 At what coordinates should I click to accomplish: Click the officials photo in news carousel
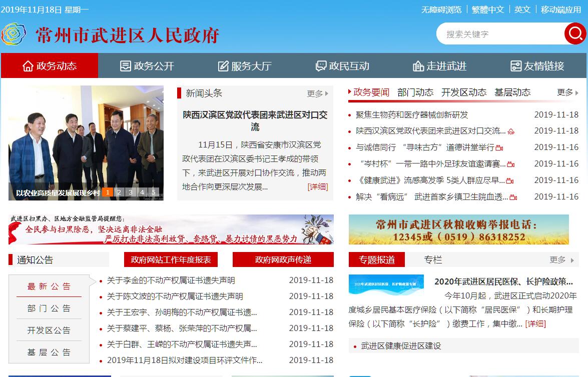86,143
